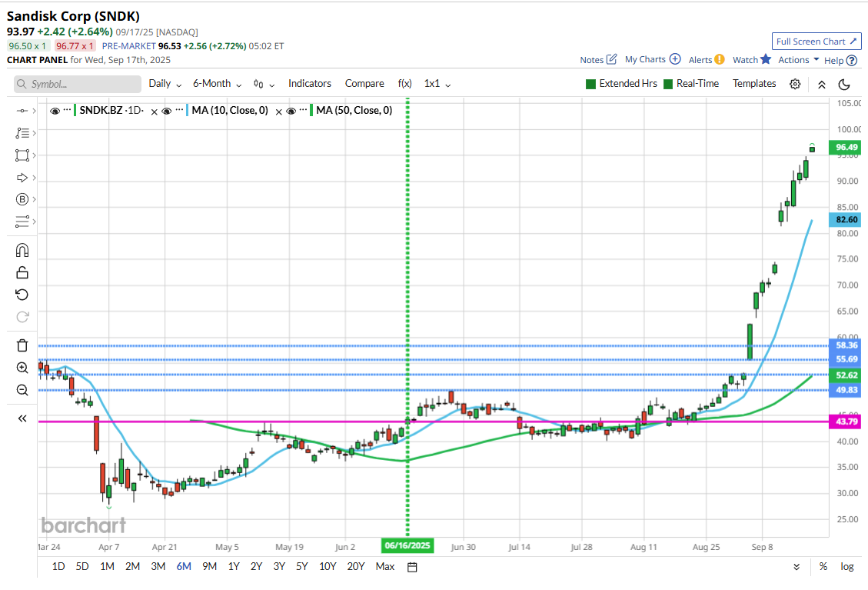This screenshot has height=590, width=868.
Task: Select the Magnet snap tool
Action: [22, 249]
